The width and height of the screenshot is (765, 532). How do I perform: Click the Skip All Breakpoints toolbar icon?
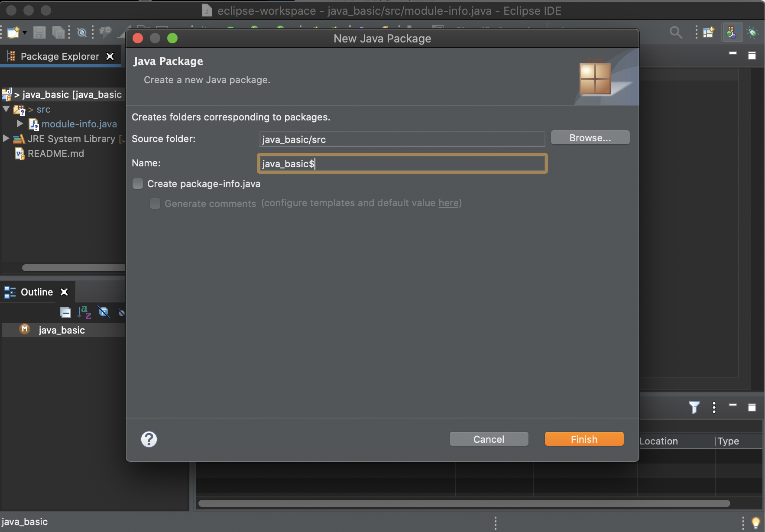click(x=82, y=32)
